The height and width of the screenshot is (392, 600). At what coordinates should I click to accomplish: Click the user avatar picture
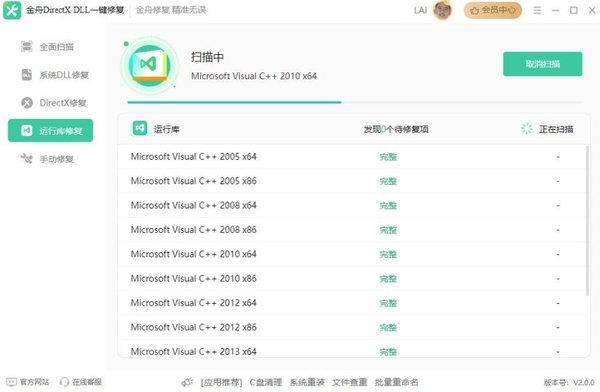pos(442,10)
